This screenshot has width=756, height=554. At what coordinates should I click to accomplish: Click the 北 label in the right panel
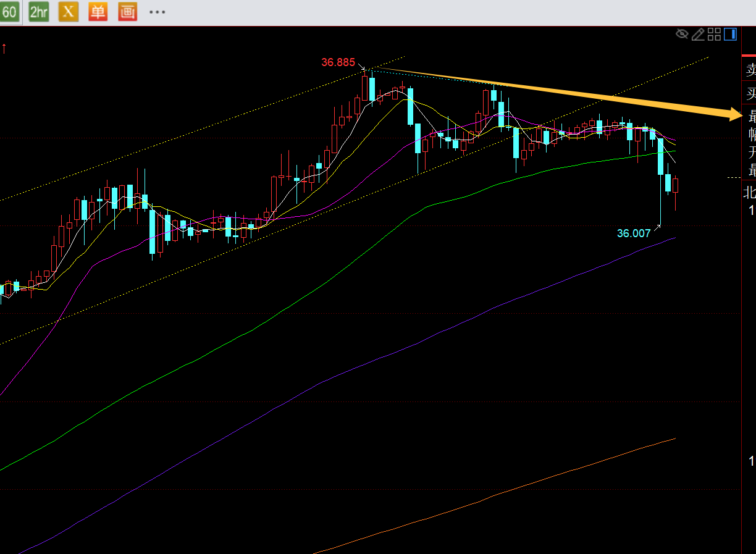coord(750,193)
